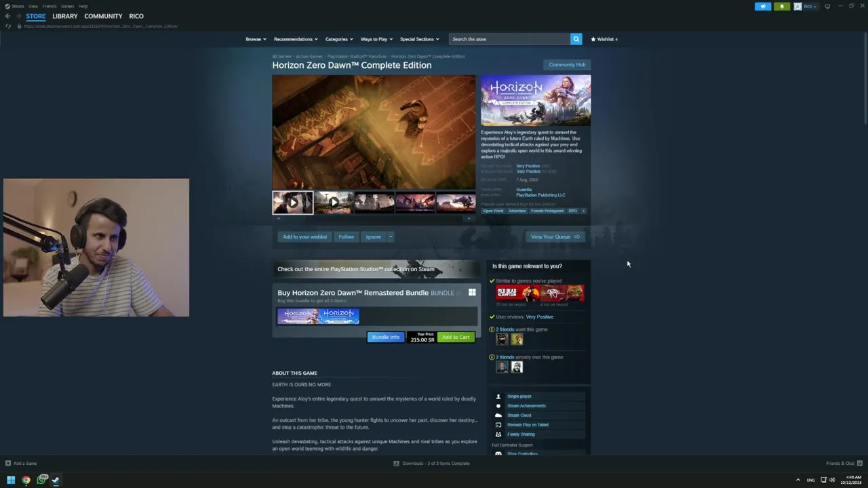Go forward with the Steam forward arrow
This screenshot has height=488, width=868.
pos(18,16)
